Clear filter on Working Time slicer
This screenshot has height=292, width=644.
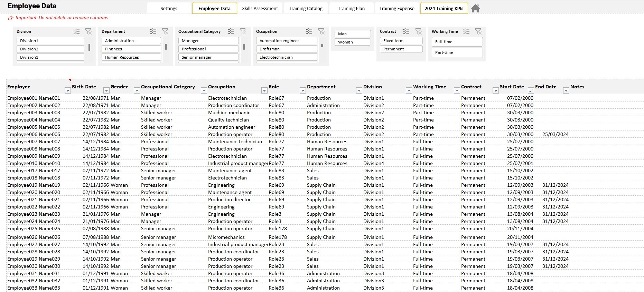[x=478, y=31]
